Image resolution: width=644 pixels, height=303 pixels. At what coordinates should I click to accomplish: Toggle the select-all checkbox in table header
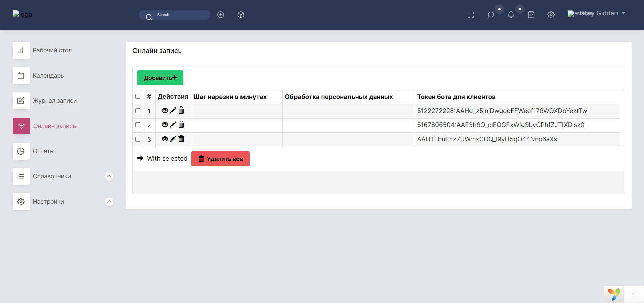pos(138,96)
